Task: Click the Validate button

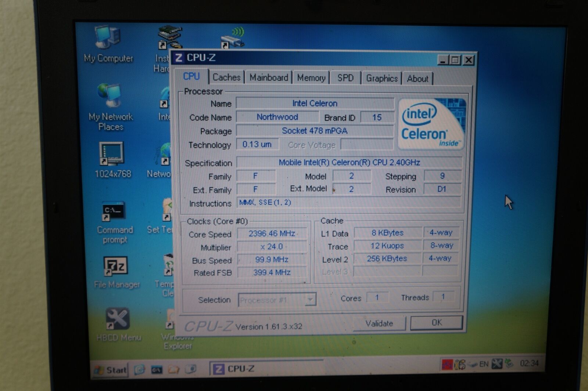Action: 379,323
